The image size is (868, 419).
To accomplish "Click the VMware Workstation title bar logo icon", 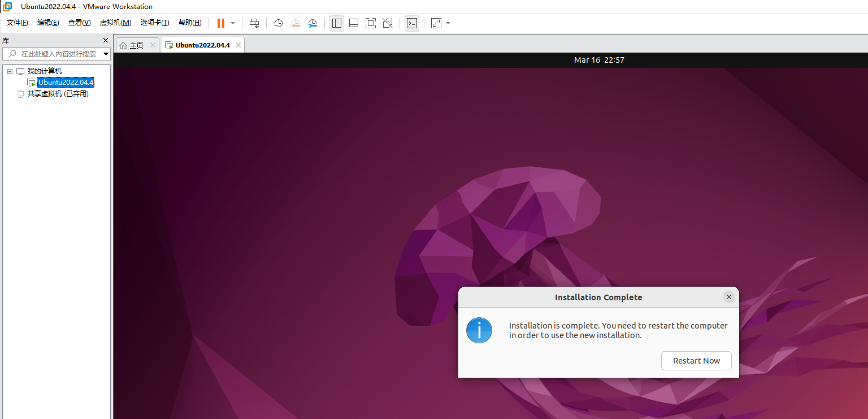I will pyautogui.click(x=8, y=7).
